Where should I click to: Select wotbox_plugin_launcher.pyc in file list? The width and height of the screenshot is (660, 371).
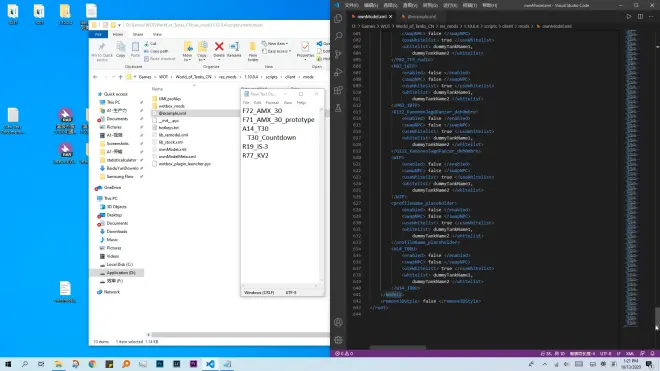click(x=185, y=164)
